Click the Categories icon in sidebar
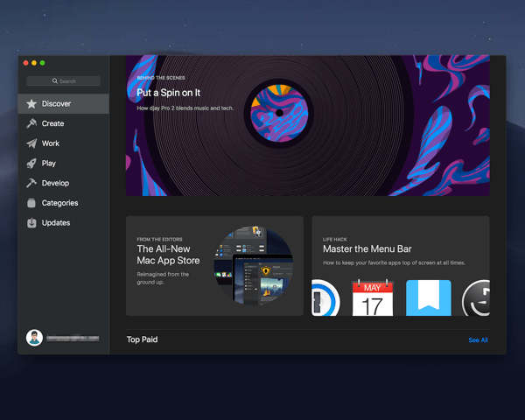Screen dimensions: 525x420 (31, 203)
